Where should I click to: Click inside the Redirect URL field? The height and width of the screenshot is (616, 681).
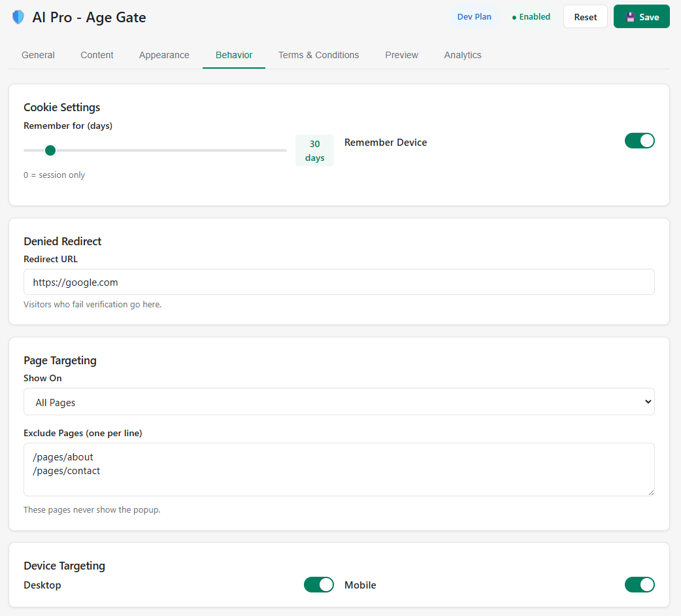point(339,282)
